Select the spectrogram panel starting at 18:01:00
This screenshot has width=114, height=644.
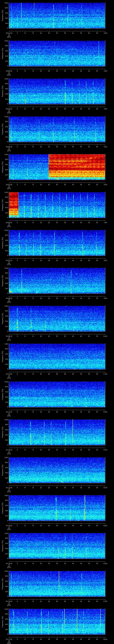point(57,16)
